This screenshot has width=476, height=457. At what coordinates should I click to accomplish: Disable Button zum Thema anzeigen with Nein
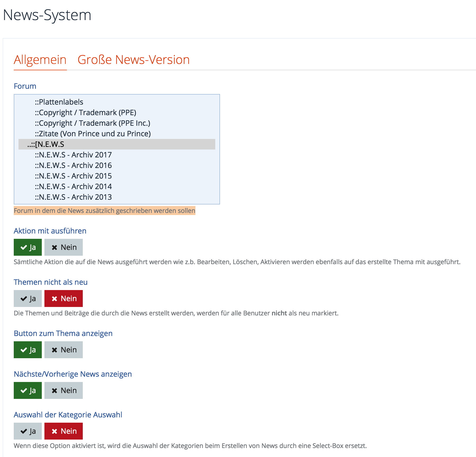(x=63, y=350)
